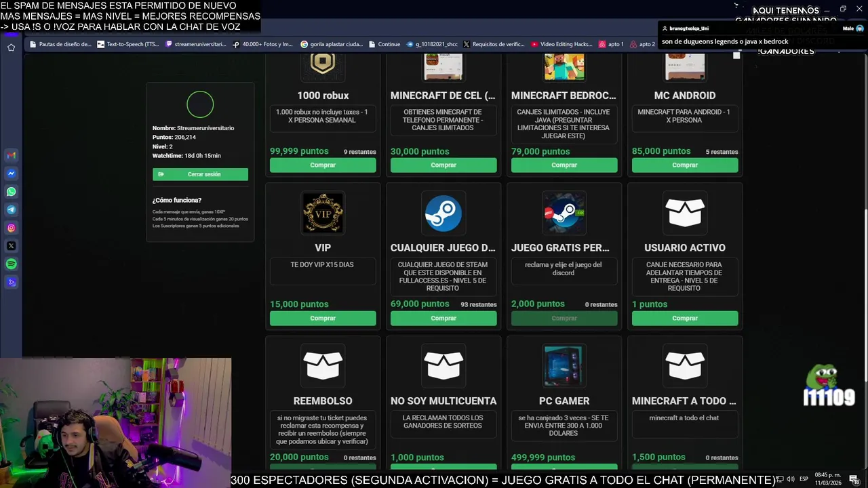Open the Pautas de diseño bookmark
868x488 pixels.
click(60, 44)
